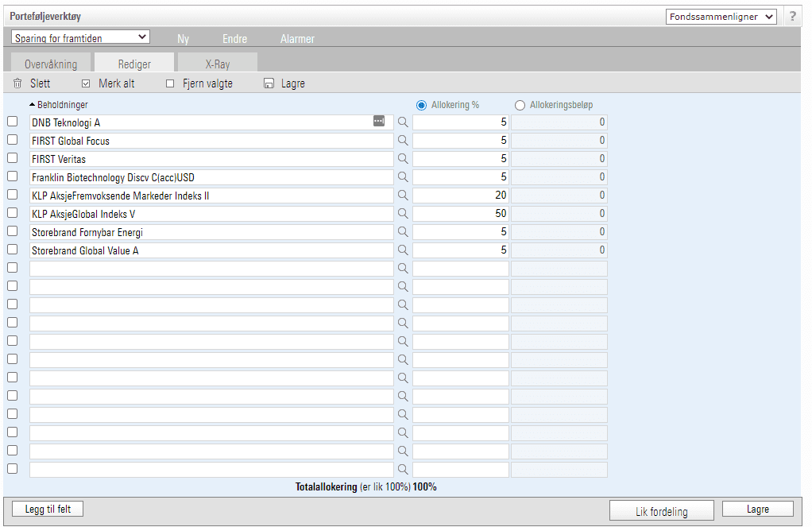Search funds from Franklin Biotechnology row magnifier
Screen dimensions: 812x527
pyautogui.click(x=402, y=177)
